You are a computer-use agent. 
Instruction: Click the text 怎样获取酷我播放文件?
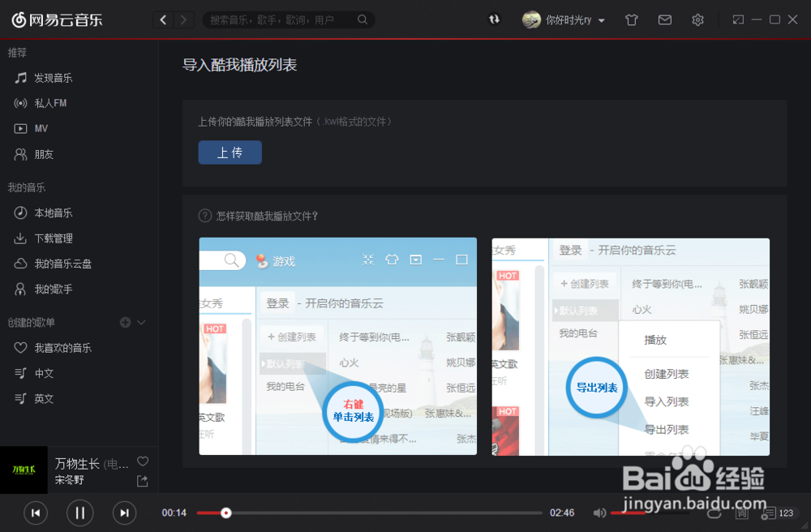[x=267, y=216]
